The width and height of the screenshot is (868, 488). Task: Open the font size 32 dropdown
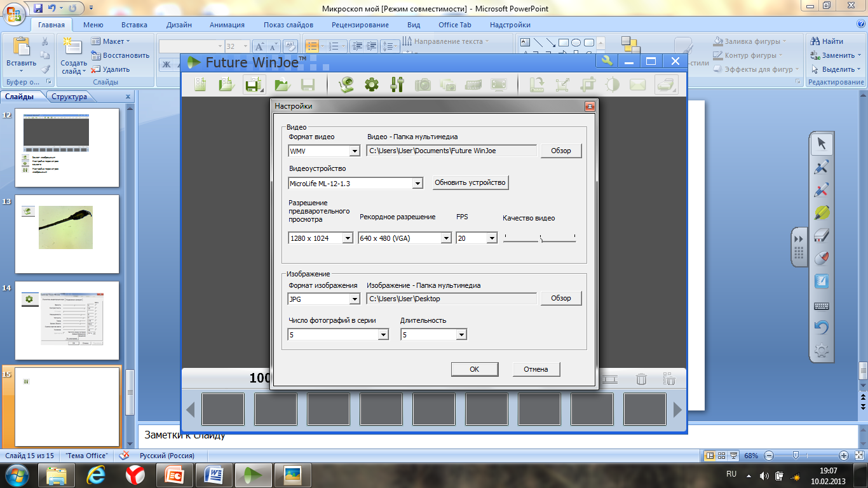click(245, 46)
